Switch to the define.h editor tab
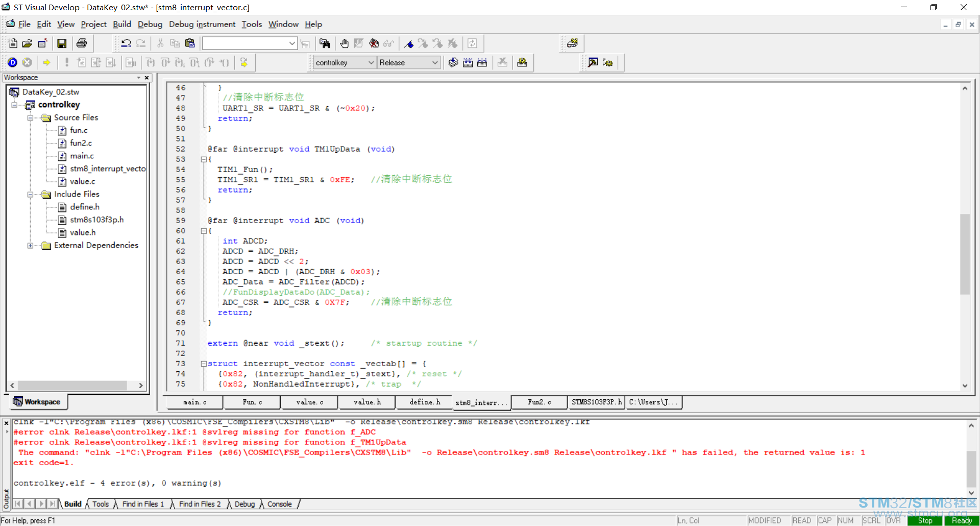 pos(425,402)
